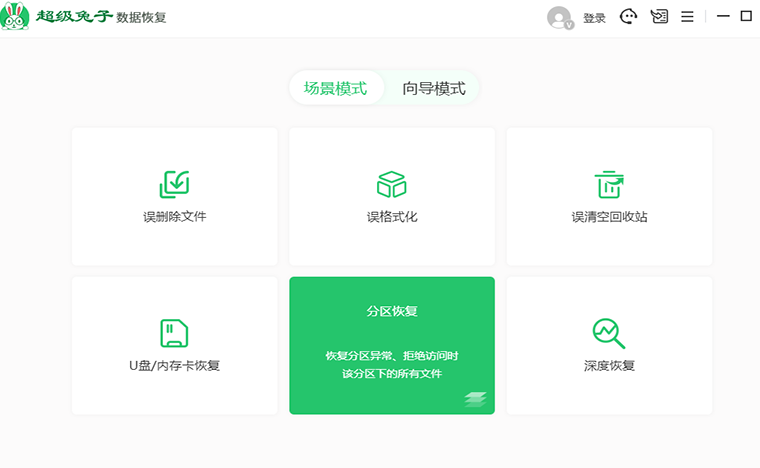Click the deleted file recovery icon

[175, 184]
